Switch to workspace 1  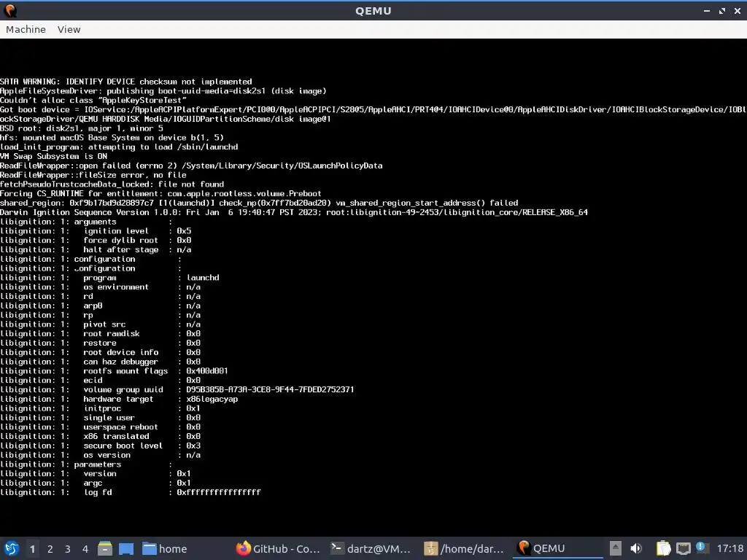click(x=32, y=549)
